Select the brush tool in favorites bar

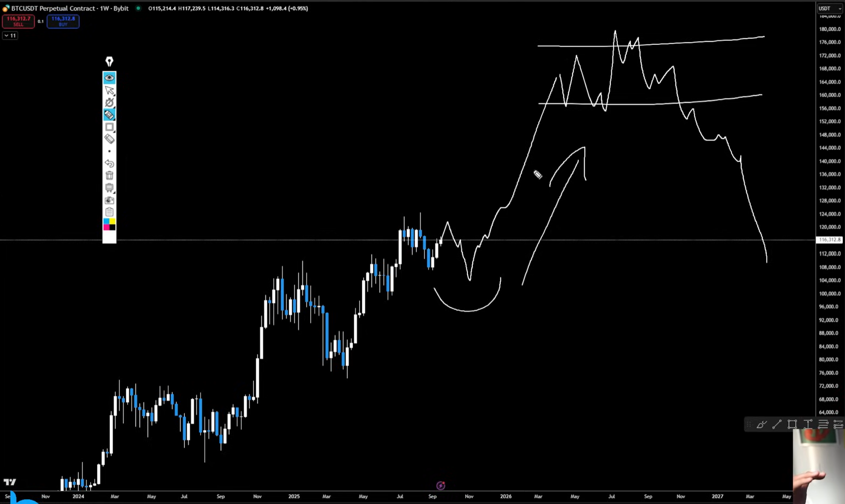click(x=761, y=424)
